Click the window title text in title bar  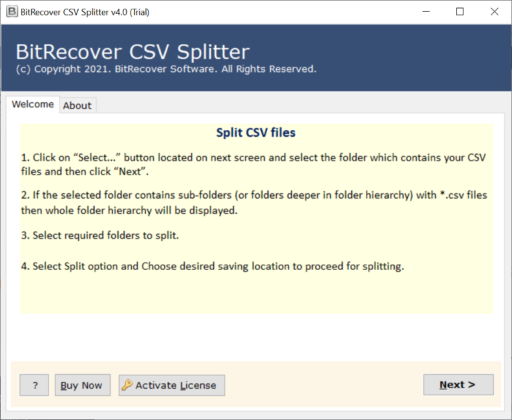pyautogui.click(x=85, y=12)
